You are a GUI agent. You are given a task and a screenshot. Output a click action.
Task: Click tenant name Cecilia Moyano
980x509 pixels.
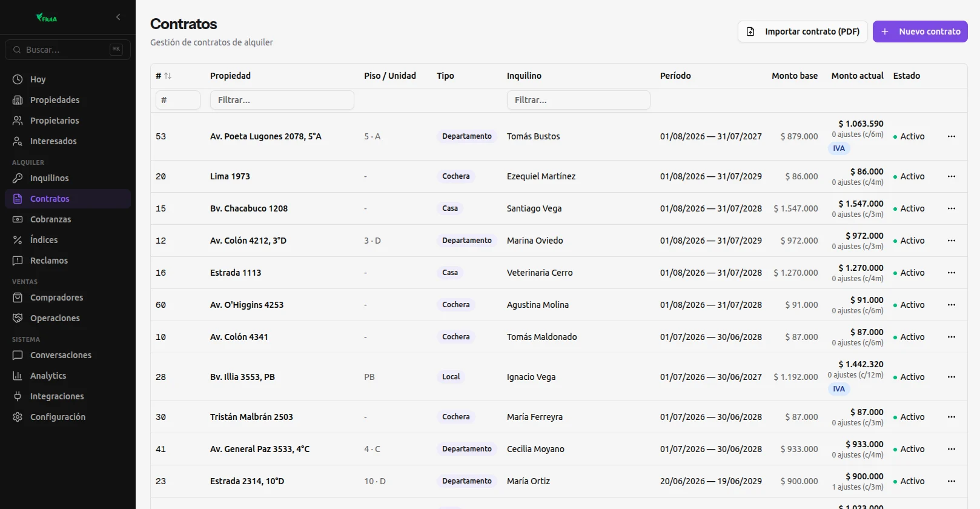[x=535, y=449]
